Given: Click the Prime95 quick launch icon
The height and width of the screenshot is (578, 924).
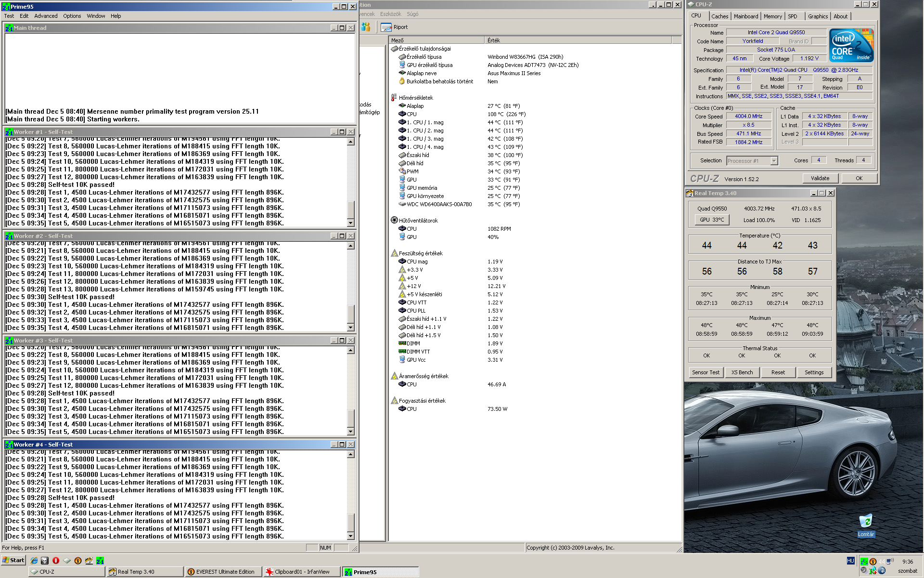Looking at the screenshot, I should point(100,560).
